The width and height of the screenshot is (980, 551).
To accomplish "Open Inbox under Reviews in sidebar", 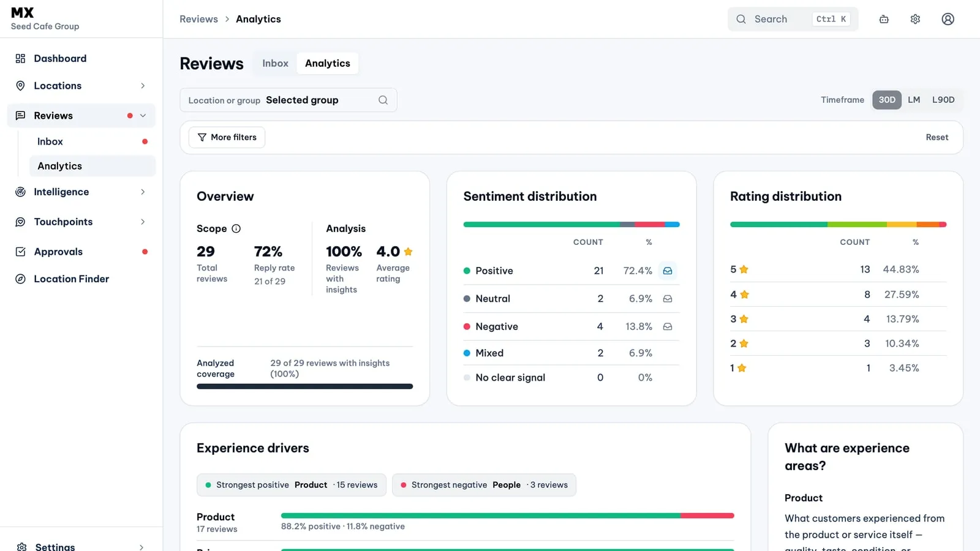I will [x=92, y=141].
